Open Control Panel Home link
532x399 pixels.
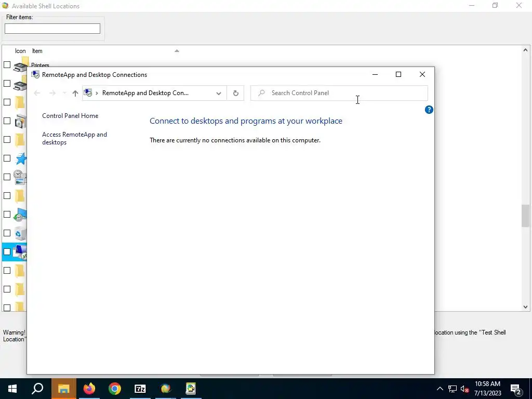point(70,116)
